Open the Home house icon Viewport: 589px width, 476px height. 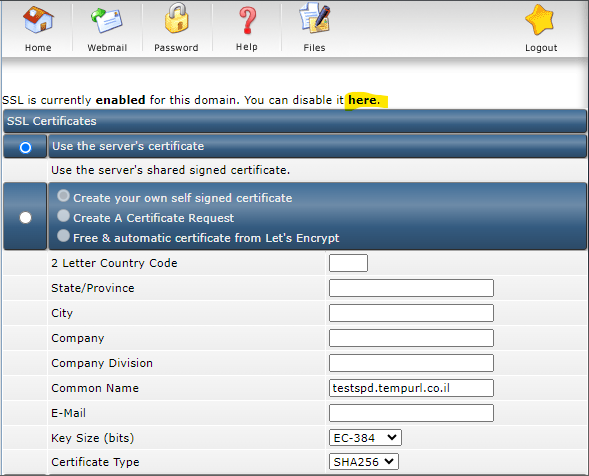coord(38,20)
